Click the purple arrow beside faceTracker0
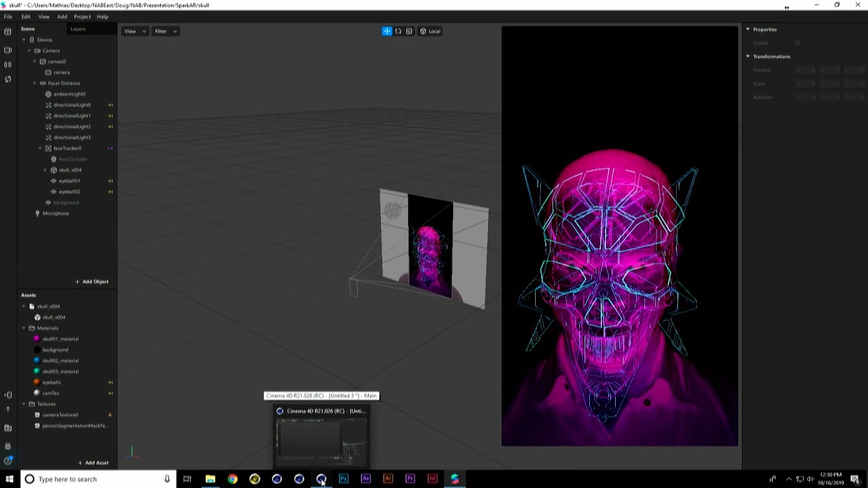Image resolution: width=868 pixels, height=488 pixels. click(110, 148)
